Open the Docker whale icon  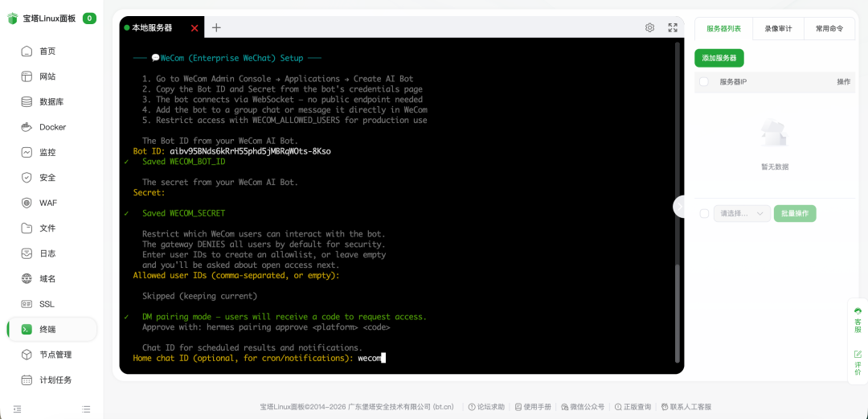[27, 128]
